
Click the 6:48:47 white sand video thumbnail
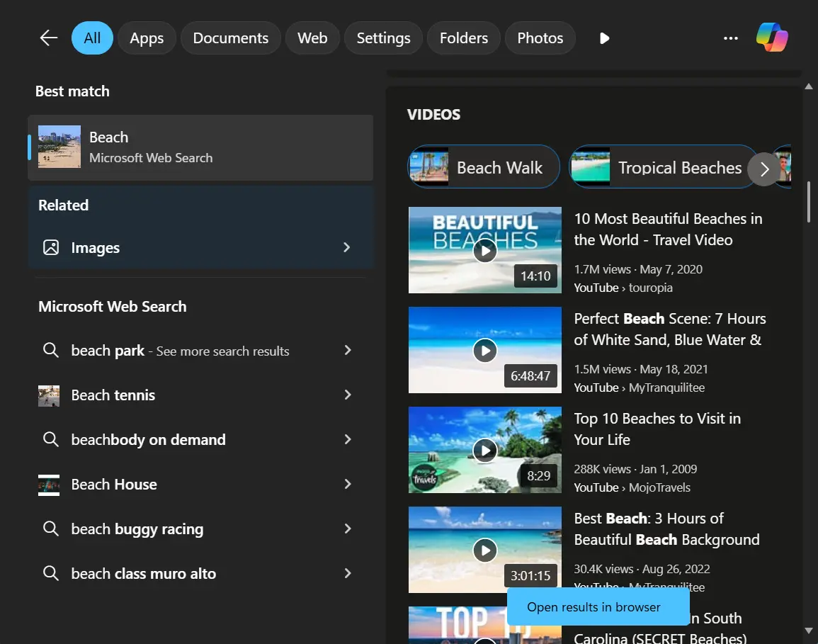pyautogui.click(x=484, y=350)
